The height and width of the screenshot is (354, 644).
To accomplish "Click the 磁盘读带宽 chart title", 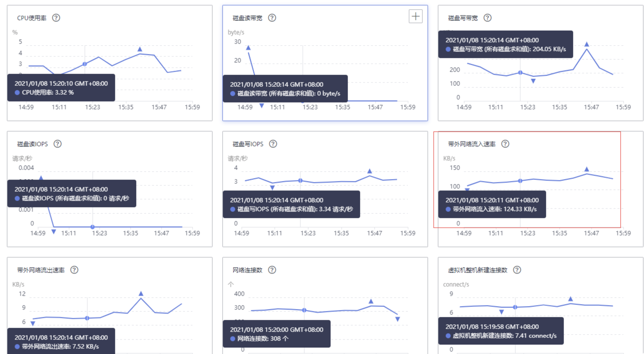I will [247, 18].
